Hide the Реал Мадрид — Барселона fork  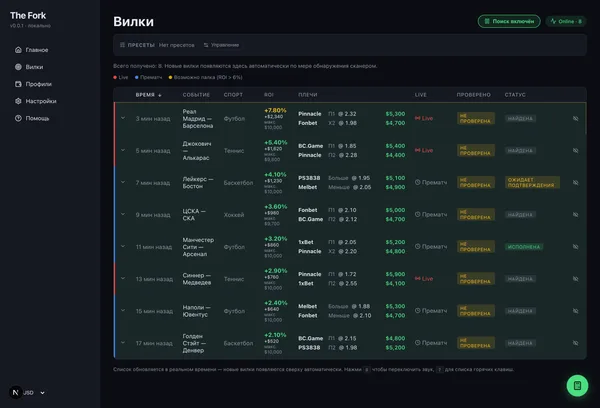(576, 119)
